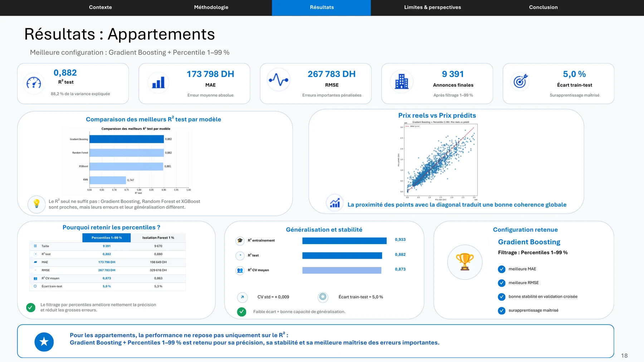Click the white star icon in bottom banner
The image size is (644, 362).
tap(44, 342)
